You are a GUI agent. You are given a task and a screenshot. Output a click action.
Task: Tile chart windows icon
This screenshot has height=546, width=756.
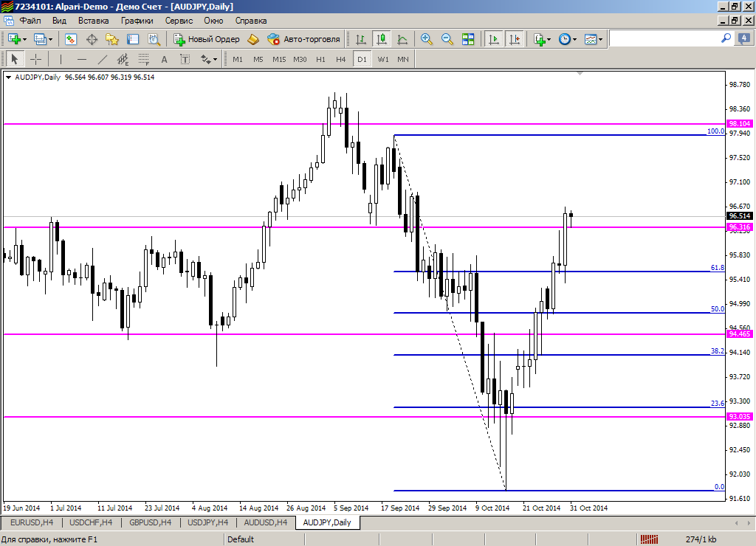point(467,39)
